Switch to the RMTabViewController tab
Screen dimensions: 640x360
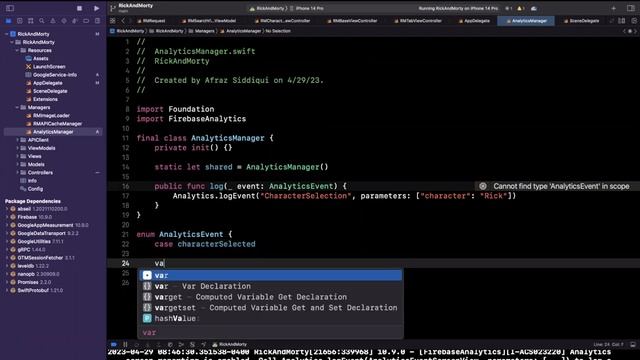coord(418,21)
